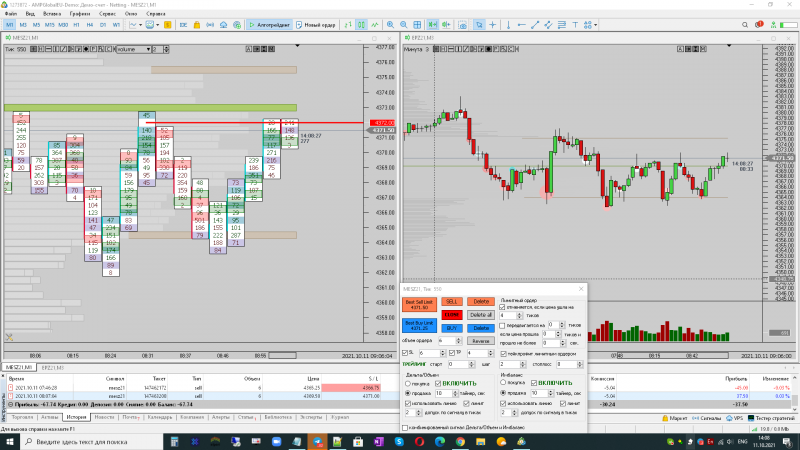Toggle Инбаланс ВКЛЮЧИТЬ checkbox

[534, 383]
